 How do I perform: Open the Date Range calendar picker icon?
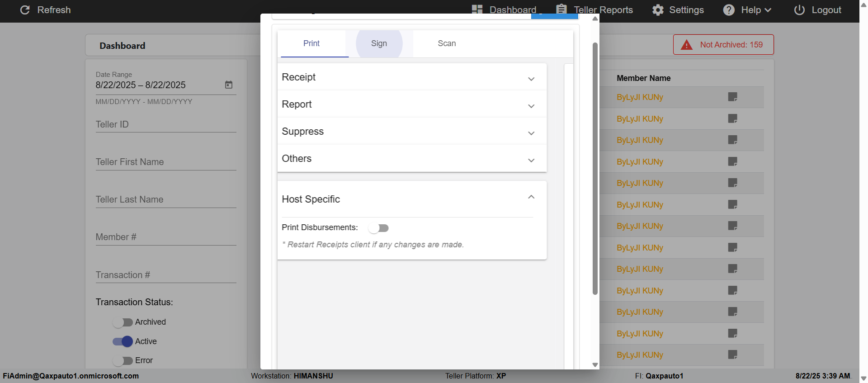tap(229, 85)
